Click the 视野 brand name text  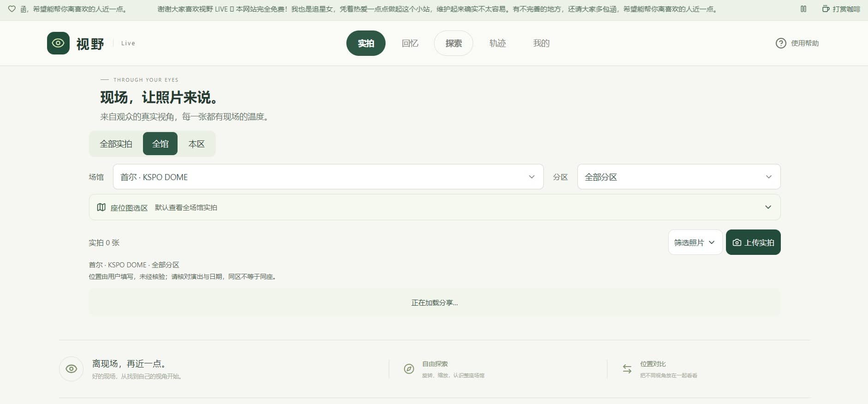pyautogui.click(x=90, y=44)
